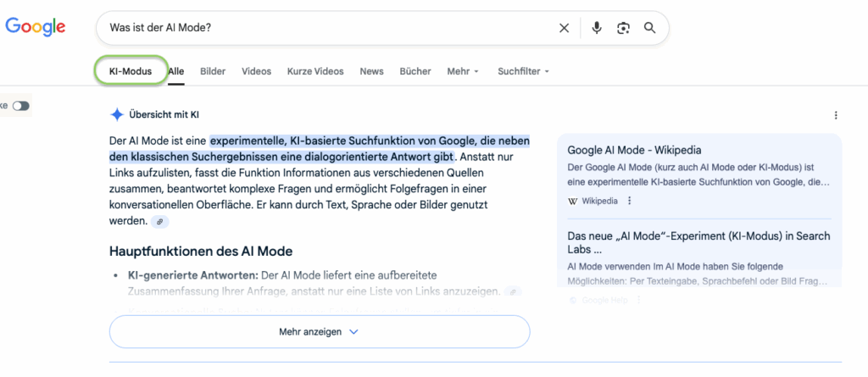
Task: Open Google AI Mode - Wikipedia link
Action: [634, 150]
